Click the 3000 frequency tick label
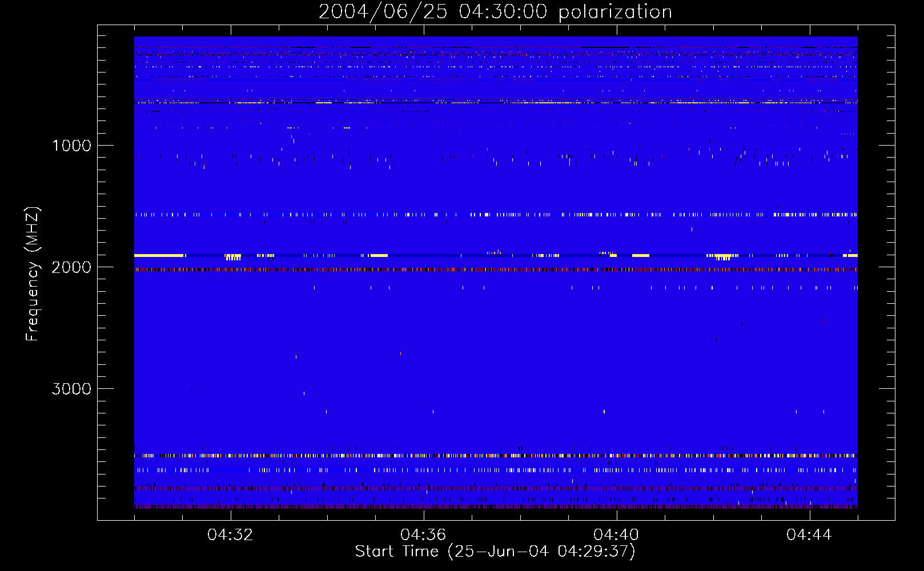924x571 pixels. (x=71, y=389)
